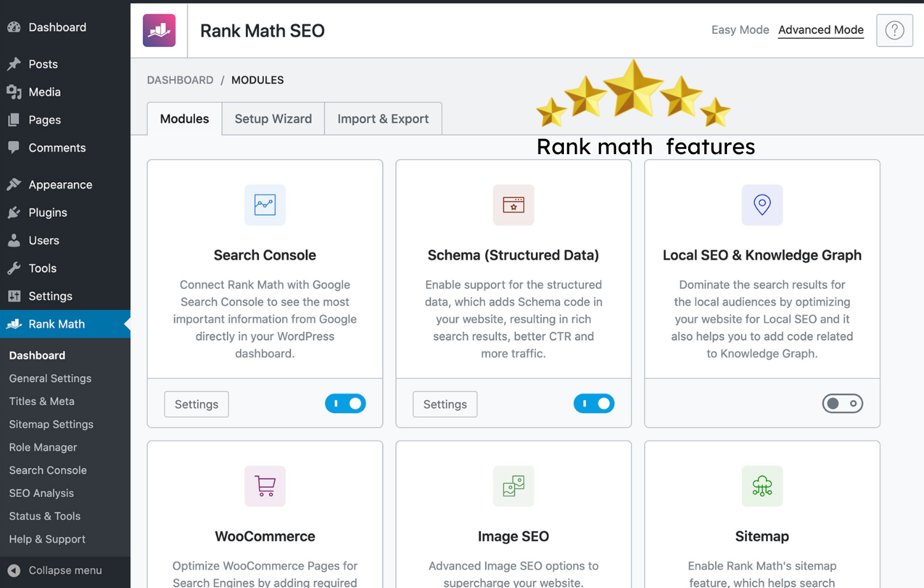Click the Search Console card title
Viewport: 924px width, 588px height.
[264, 255]
